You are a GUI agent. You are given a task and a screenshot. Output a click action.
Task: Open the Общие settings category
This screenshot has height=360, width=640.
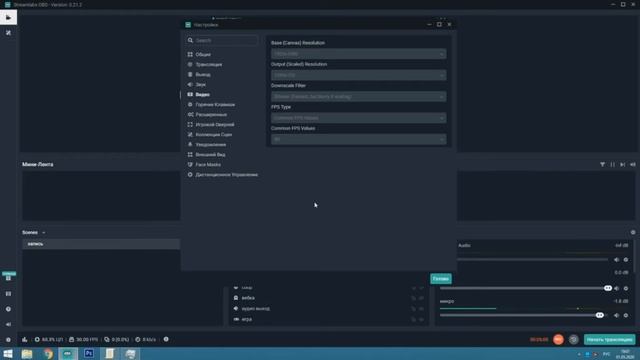(x=203, y=54)
